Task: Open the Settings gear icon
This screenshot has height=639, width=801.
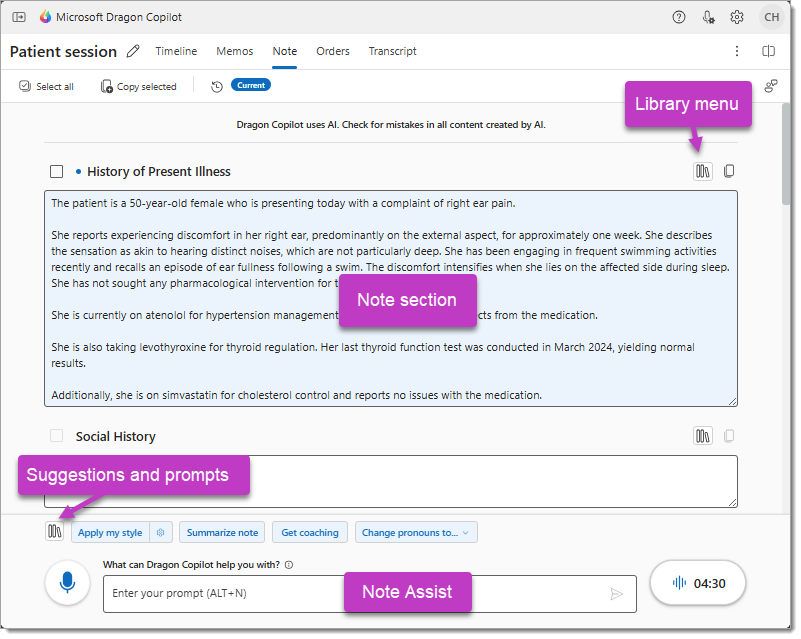Action: click(x=737, y=17)
